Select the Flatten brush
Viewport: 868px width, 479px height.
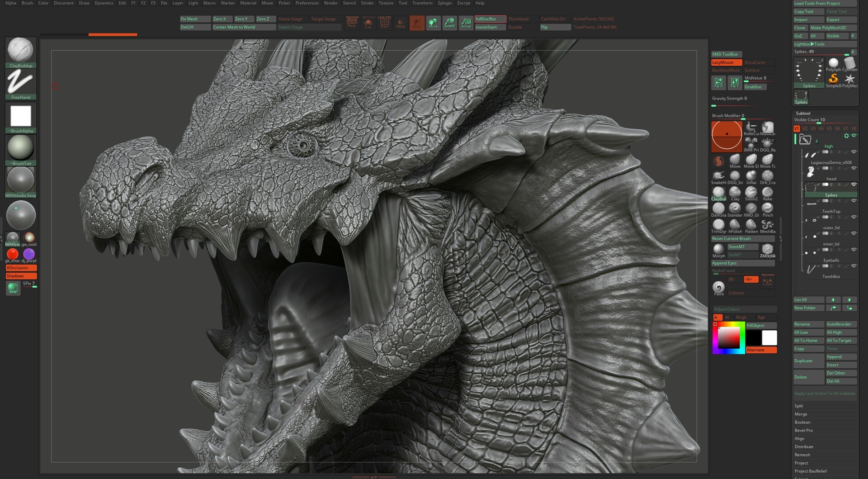point(751,224)
